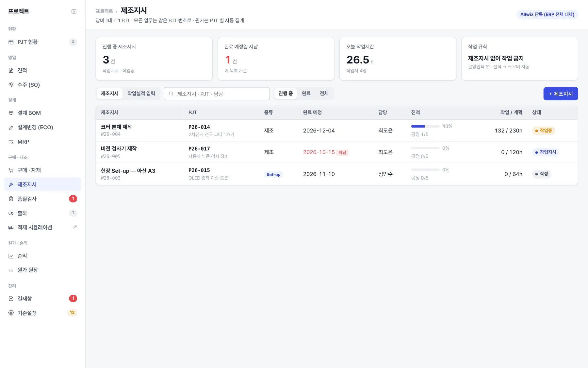
Task: Click the 48% progress bar for 코터 본체 제작
Action: [x=425, y=126]
